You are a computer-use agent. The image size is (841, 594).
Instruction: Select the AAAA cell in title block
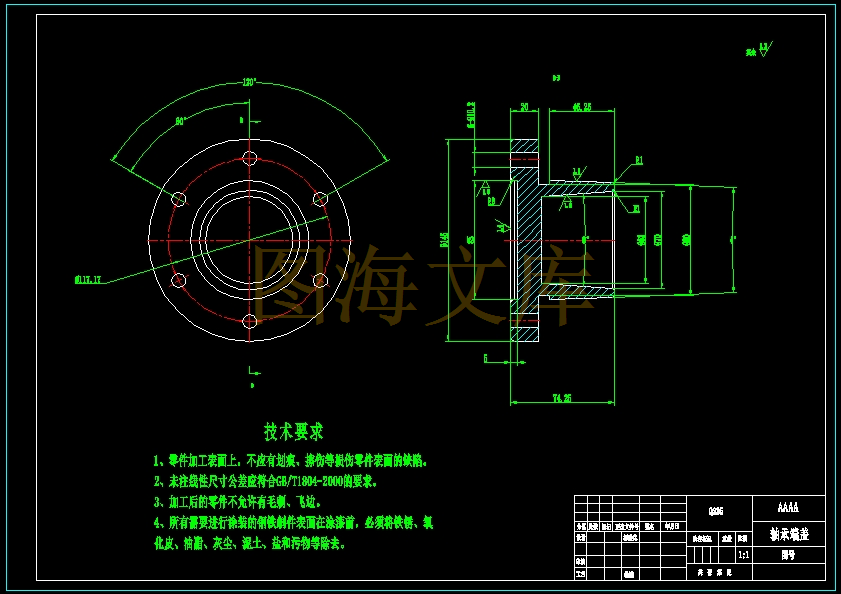coord(788,507)
